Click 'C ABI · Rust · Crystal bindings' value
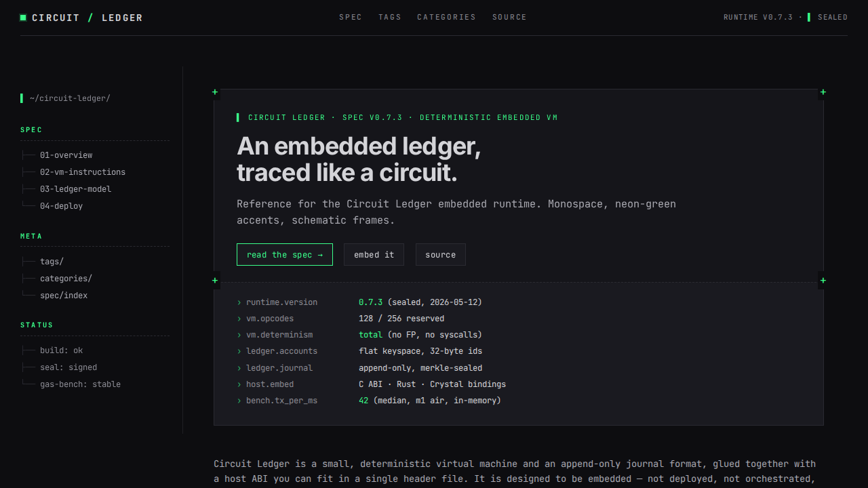 pyautogui.click(x=432, y=384)
